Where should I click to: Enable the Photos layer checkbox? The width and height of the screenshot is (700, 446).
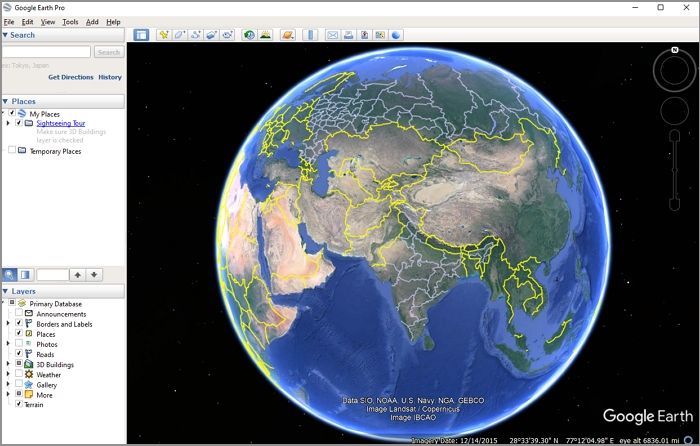(18, 344)
